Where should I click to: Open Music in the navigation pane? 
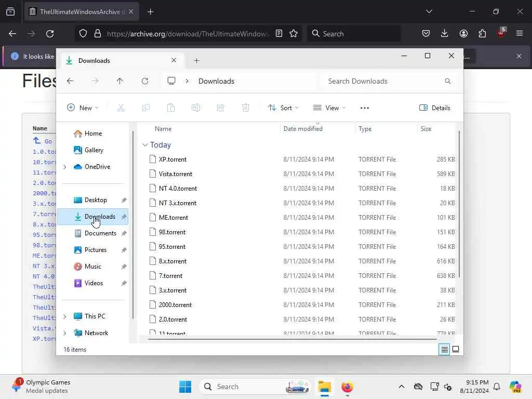(x=93, y=267)
